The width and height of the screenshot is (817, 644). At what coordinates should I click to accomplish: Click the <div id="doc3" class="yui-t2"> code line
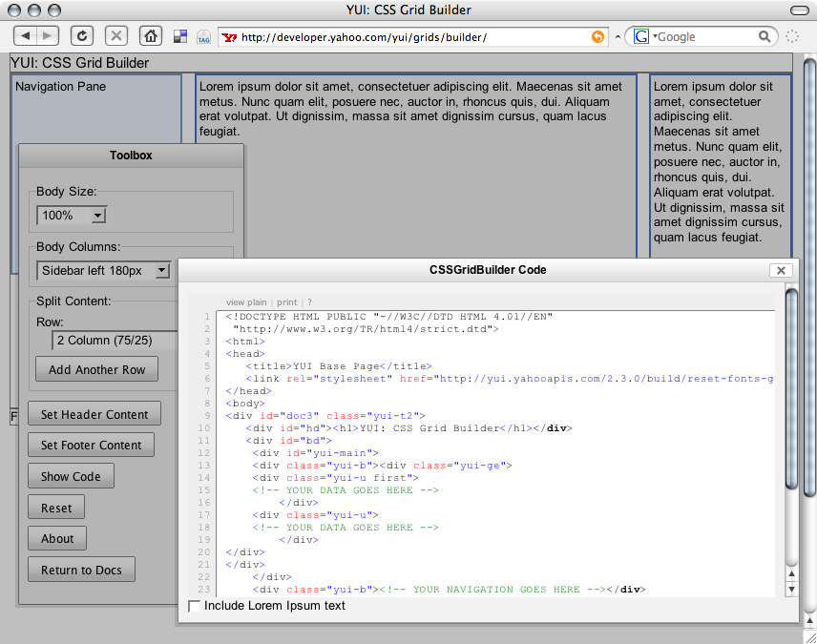[x=325, y=416]
